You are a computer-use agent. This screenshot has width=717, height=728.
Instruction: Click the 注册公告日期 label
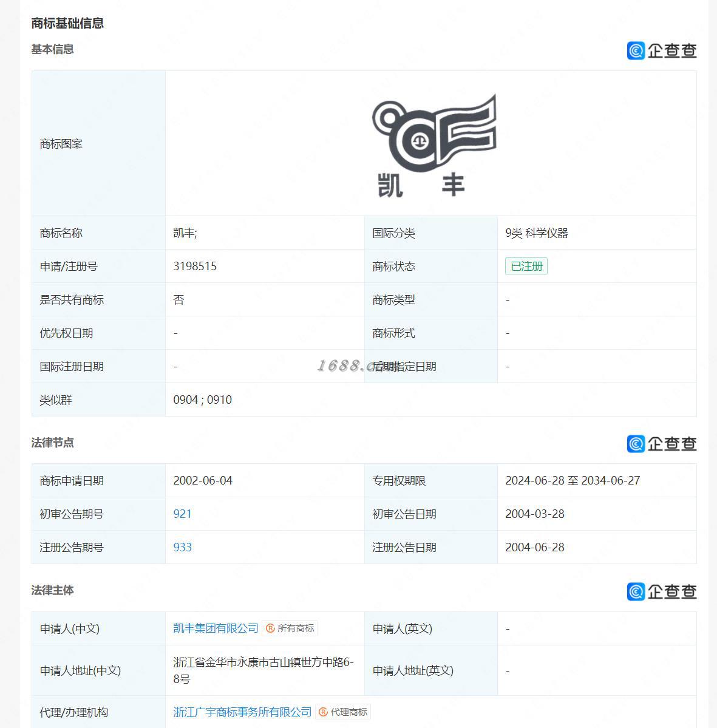coord(404,548)
